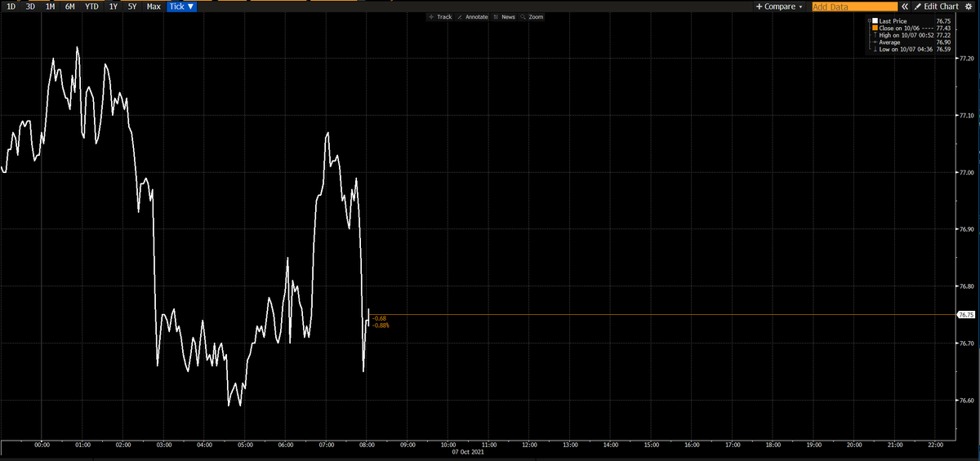This screenshot has width=980, height=461.
Task: Click legend value 77.43
Action: coord(943,28)
